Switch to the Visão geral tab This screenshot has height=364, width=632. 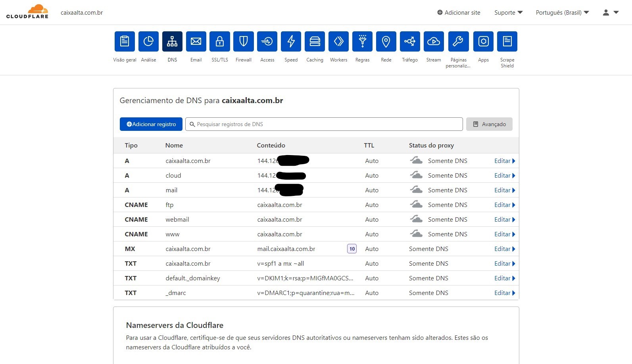click(125, 42)
